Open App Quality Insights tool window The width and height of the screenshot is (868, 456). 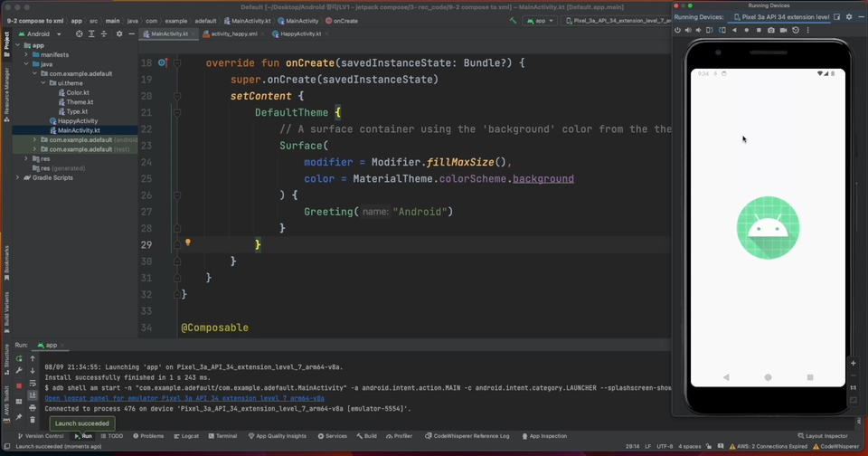click(278, 436)
